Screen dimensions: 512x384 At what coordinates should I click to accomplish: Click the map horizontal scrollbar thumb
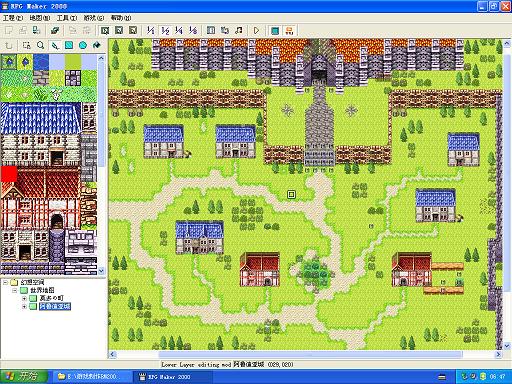coord(310,354)
